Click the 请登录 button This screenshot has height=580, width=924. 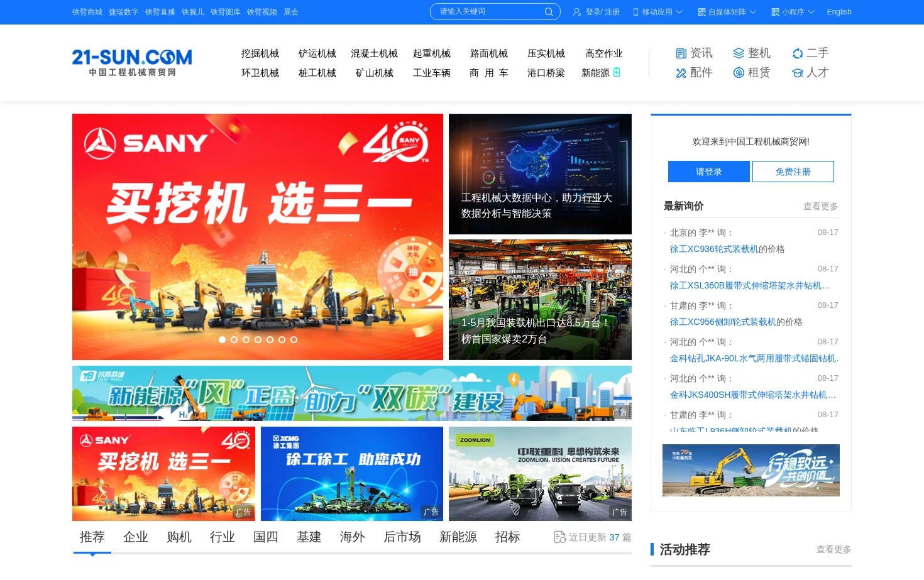tap(709, 172)
